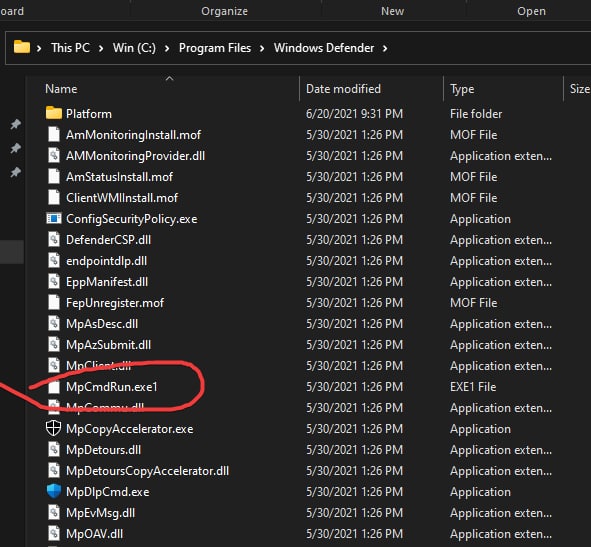Expand chevron after Win (C:) breadcrumb
Image resolution: width=591 pixels, height=547 pixels.
click(x=167, y=48)
